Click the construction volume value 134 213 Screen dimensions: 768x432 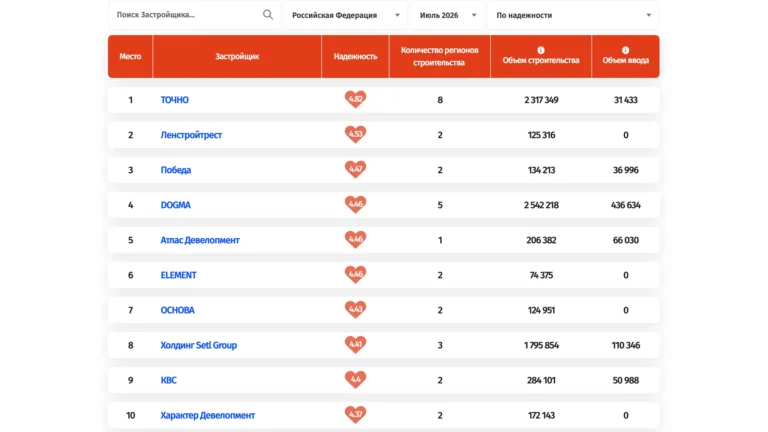pos(541,170)
